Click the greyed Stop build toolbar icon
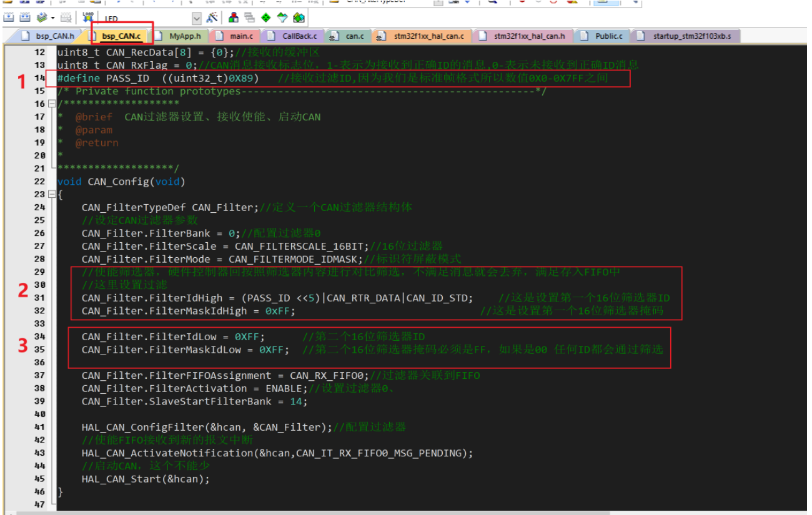 coord(65,17)
